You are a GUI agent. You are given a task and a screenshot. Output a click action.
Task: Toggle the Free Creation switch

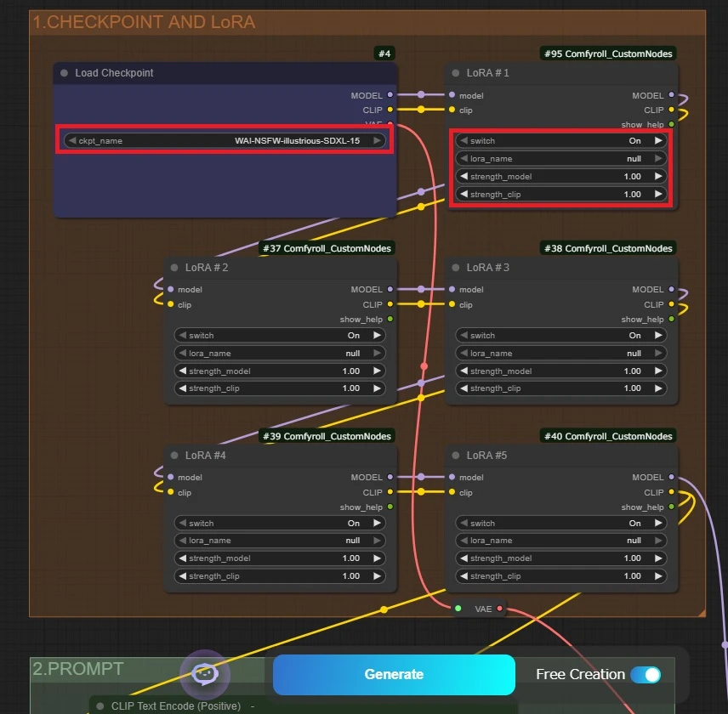click(646, 674)
